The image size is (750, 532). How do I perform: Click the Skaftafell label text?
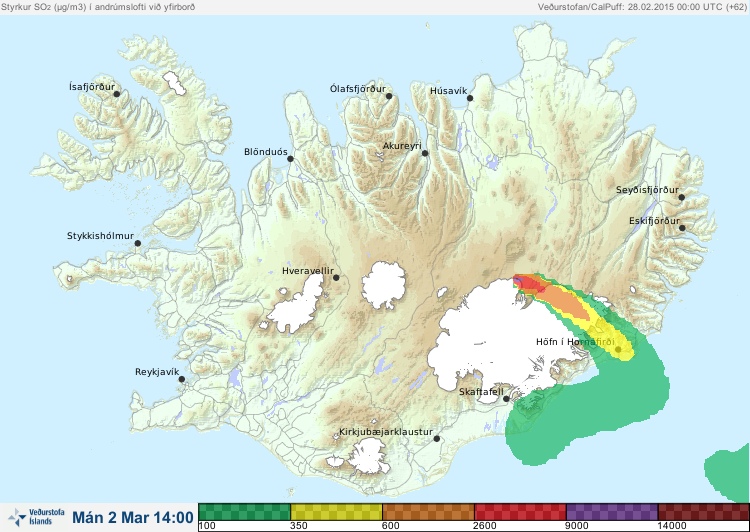[x=481, y=392]
